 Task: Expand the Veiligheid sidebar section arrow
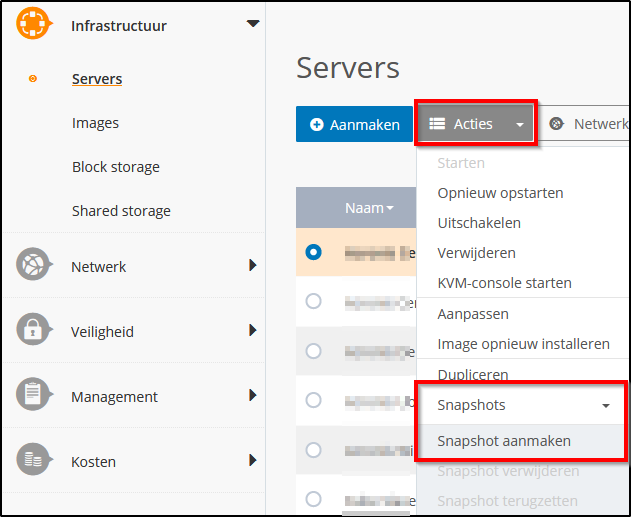click(x=253, y=330)
